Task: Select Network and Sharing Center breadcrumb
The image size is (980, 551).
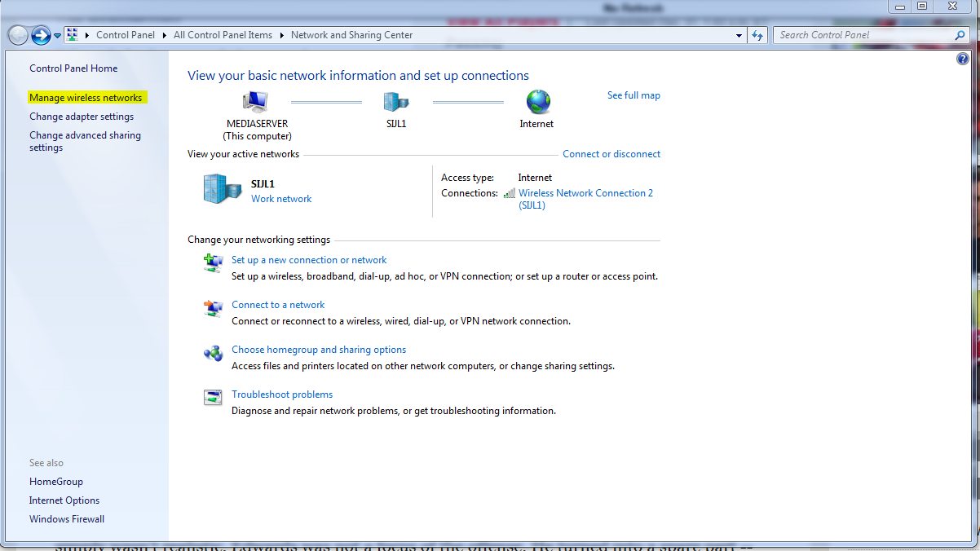Action: click(x=351, y=35)
